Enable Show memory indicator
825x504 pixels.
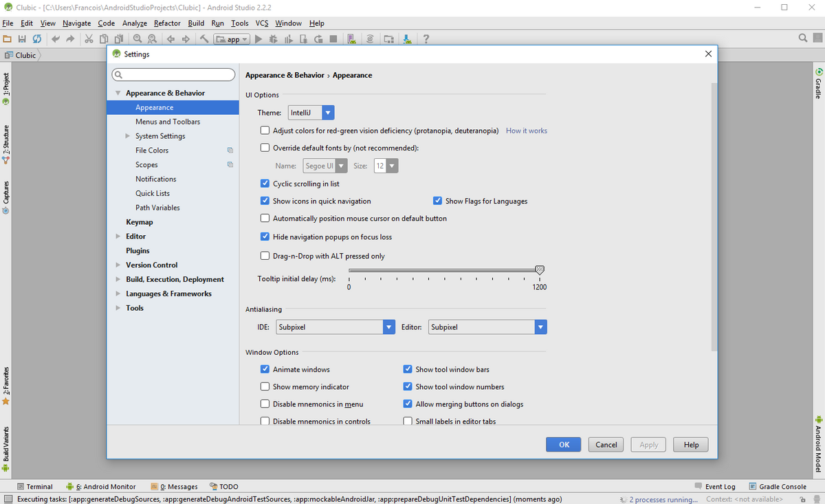[265, 386]
